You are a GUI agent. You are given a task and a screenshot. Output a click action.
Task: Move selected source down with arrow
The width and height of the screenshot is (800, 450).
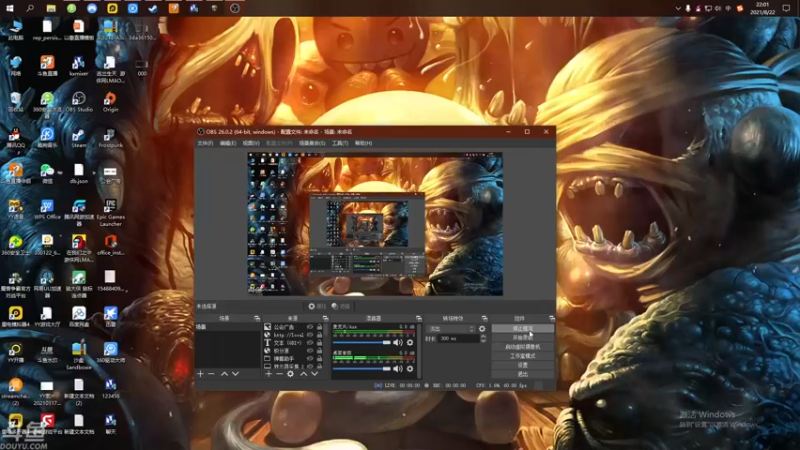click(x=315, y=373)
